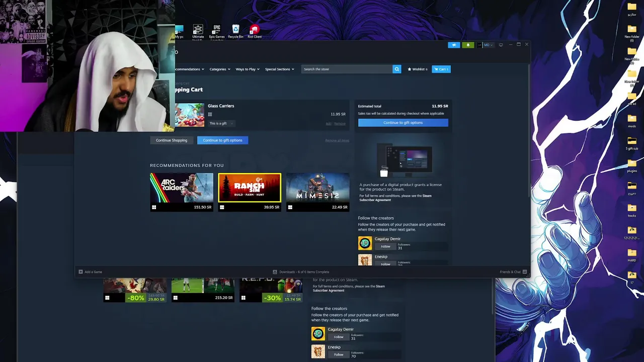Click Cagatay Demir's avatar in front window

(x=365, y=243)
